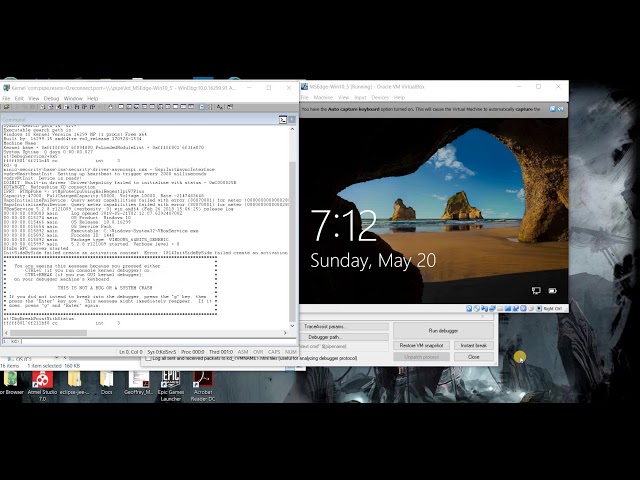Open the File menu in WinDbg
This screenshot has width=640, height=480.
tap(6, 98)
